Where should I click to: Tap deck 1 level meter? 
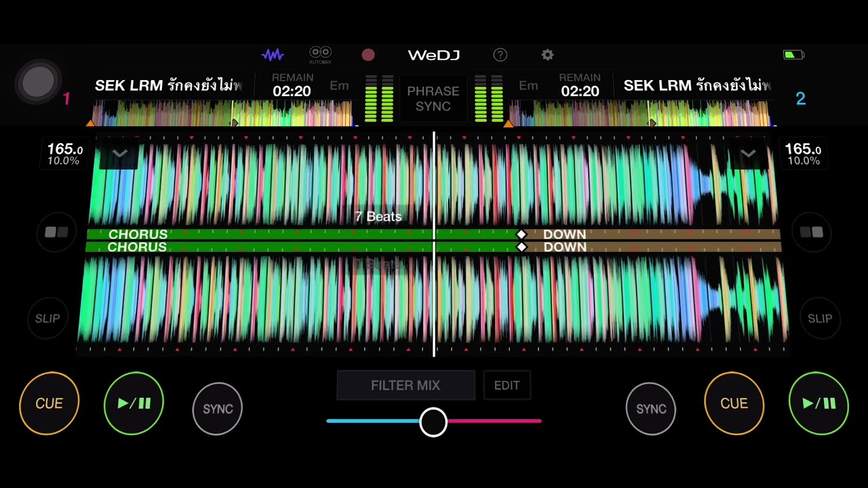379,99
